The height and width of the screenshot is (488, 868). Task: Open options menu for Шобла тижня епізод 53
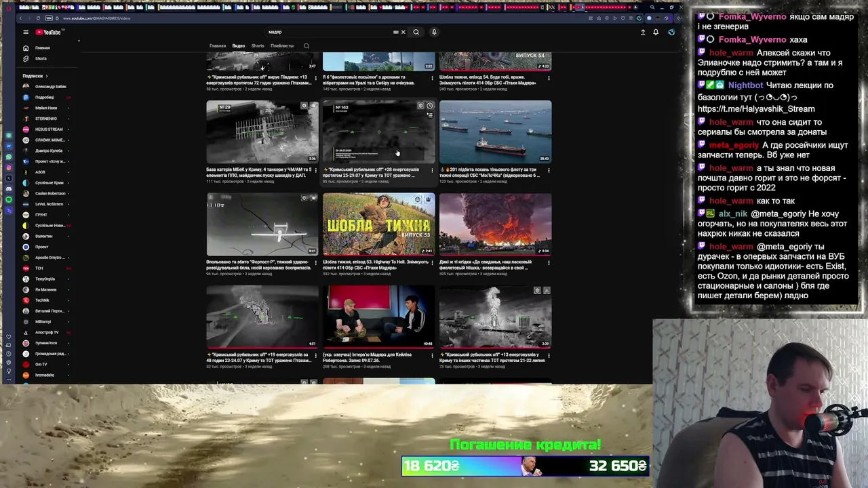[x=432, y=262]
